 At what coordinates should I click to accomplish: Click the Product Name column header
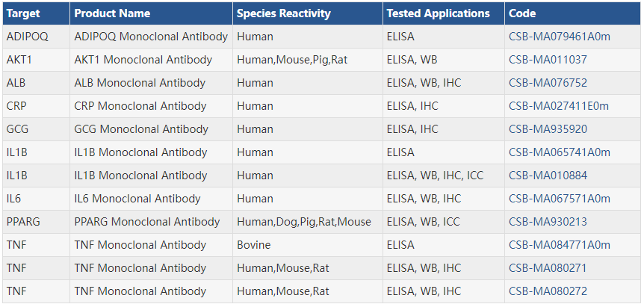pyautogui.click(x=112, y=13)
